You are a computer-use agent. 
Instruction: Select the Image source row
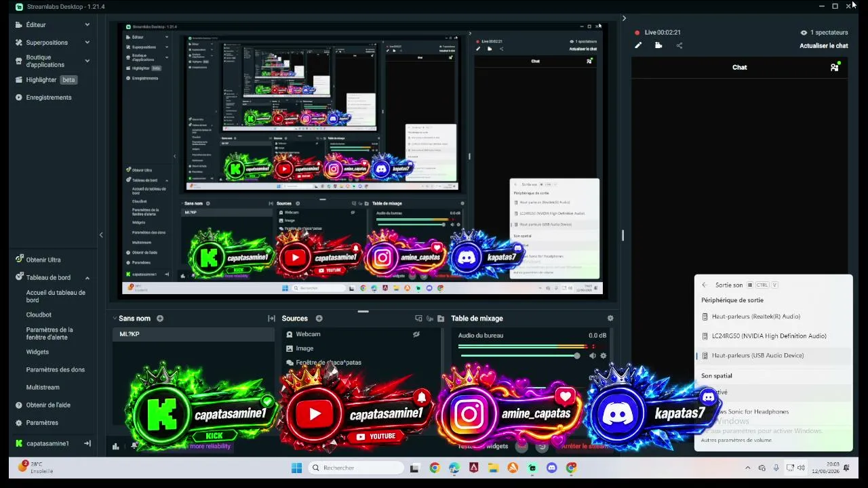(x=361, y=348)
